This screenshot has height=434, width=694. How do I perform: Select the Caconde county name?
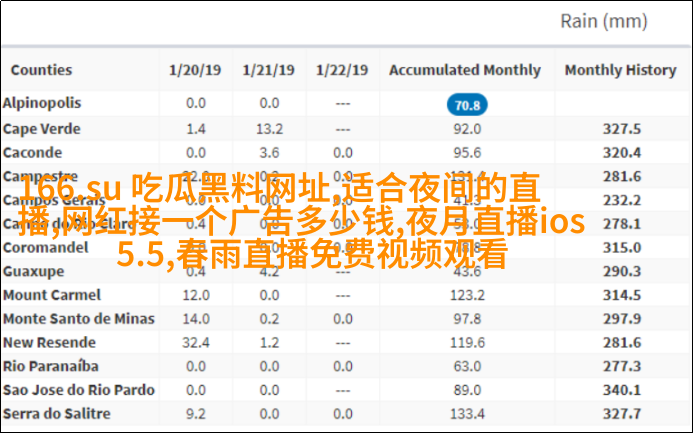(32, 152)
